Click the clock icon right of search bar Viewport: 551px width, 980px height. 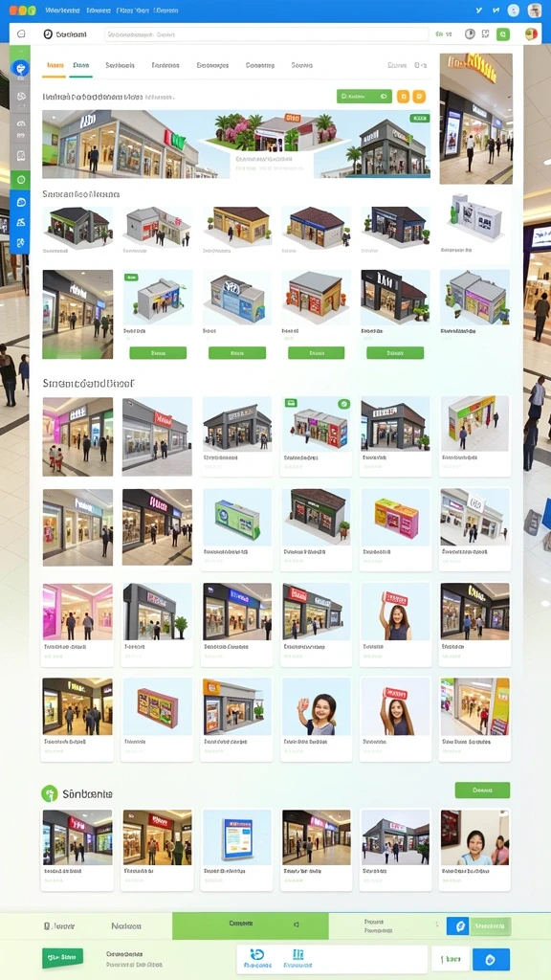click(x=470, y=34)
